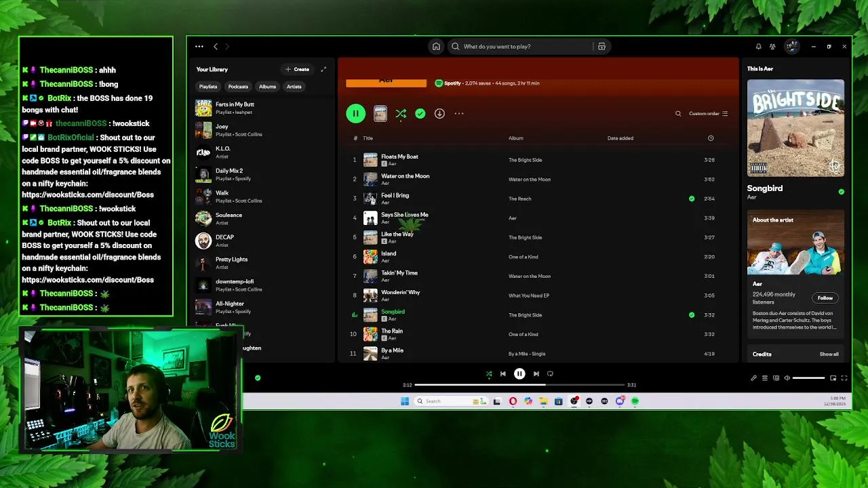Open Opera from the taskbar
Screen dimensions: 868x488
pos(513,401)
